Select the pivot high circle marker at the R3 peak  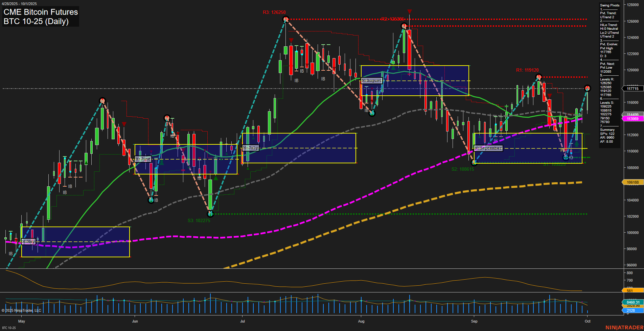click(x=285, y=19)
